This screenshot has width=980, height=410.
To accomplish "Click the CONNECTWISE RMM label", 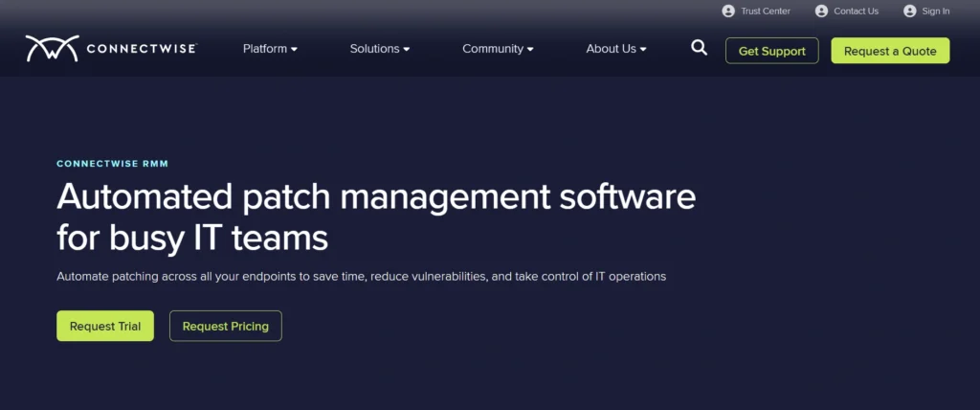I will [113, 164].
